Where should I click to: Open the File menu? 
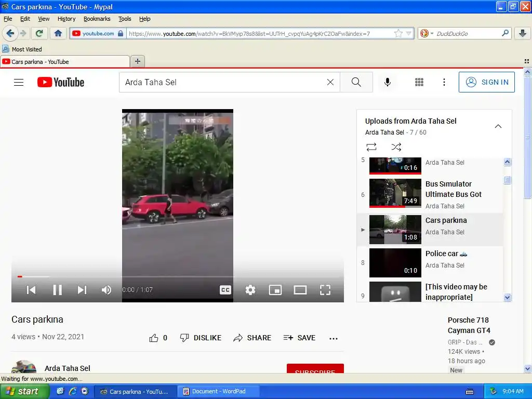[x=8, y=19]
